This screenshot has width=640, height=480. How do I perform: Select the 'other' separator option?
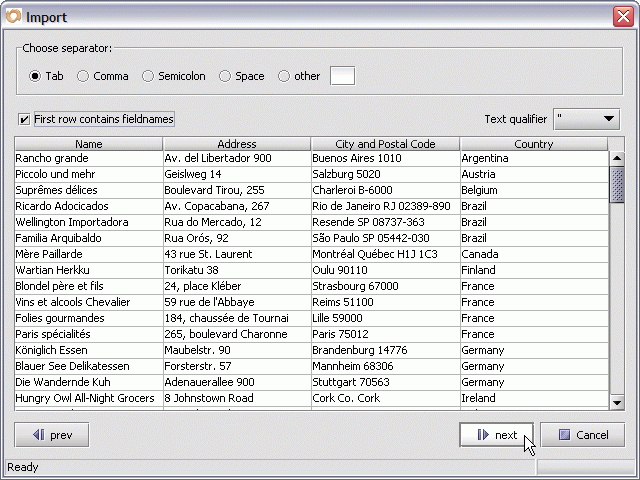tap(284, 76)
